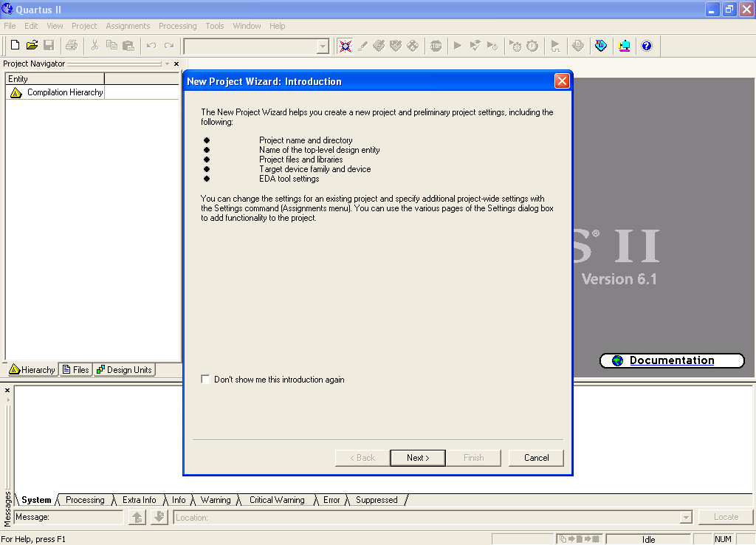Click the Stop Processing icon in toolbar
The width and height of the screenshot is (756, 545).
pyautogui.click(x=436, y=46)
